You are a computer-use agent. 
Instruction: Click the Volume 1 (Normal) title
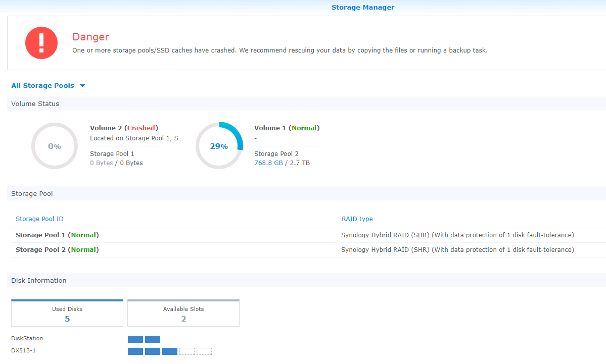pyautogui.click(x=287, y=128)
